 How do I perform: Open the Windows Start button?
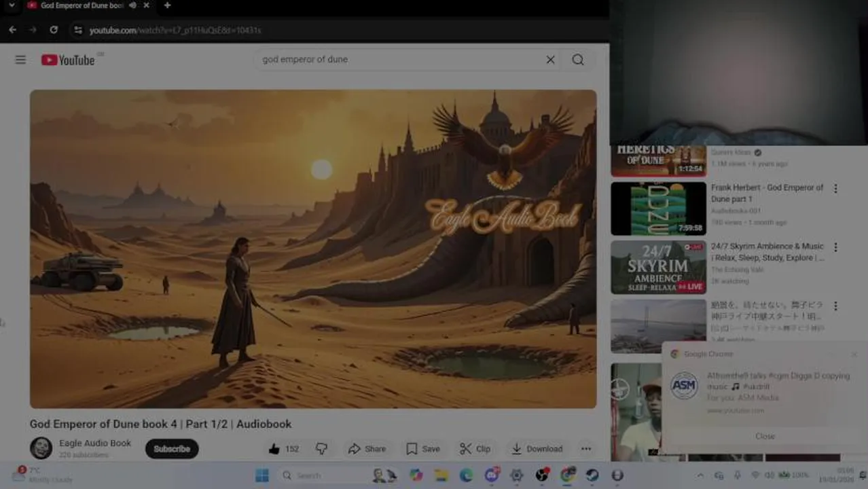pos(262,475)
